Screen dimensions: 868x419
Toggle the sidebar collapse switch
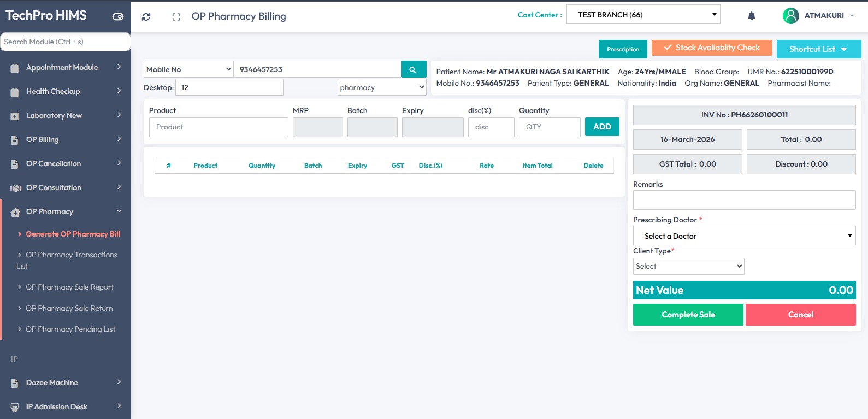click(x=118, y=16)
